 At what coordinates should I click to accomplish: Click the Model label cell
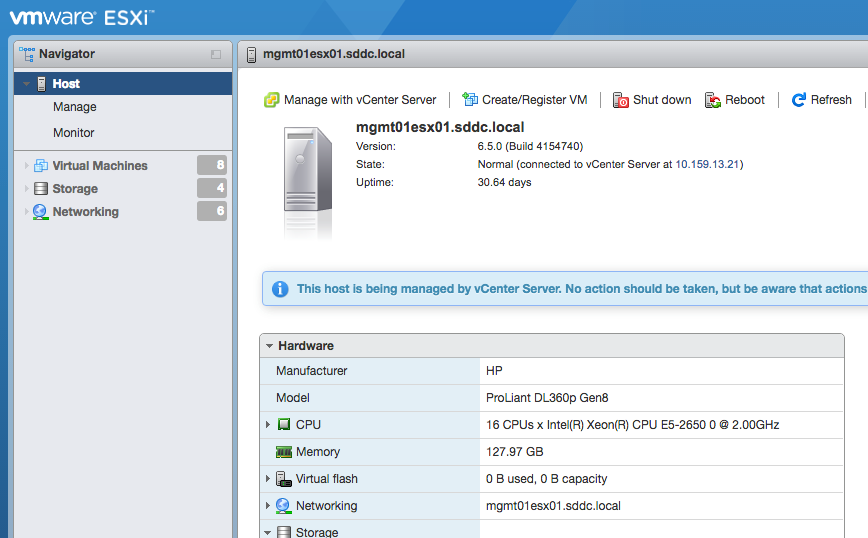[370, 398]
